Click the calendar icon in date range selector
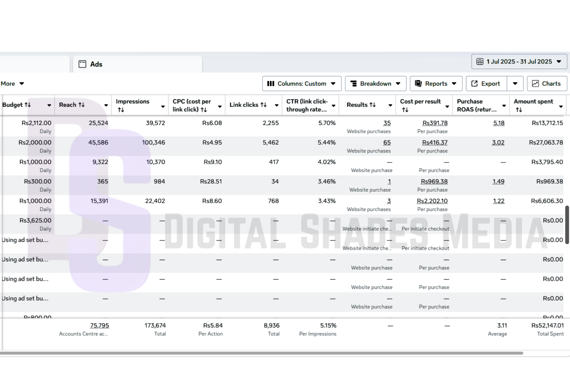This screenshot has width=570, height=392. pos(480,62)
